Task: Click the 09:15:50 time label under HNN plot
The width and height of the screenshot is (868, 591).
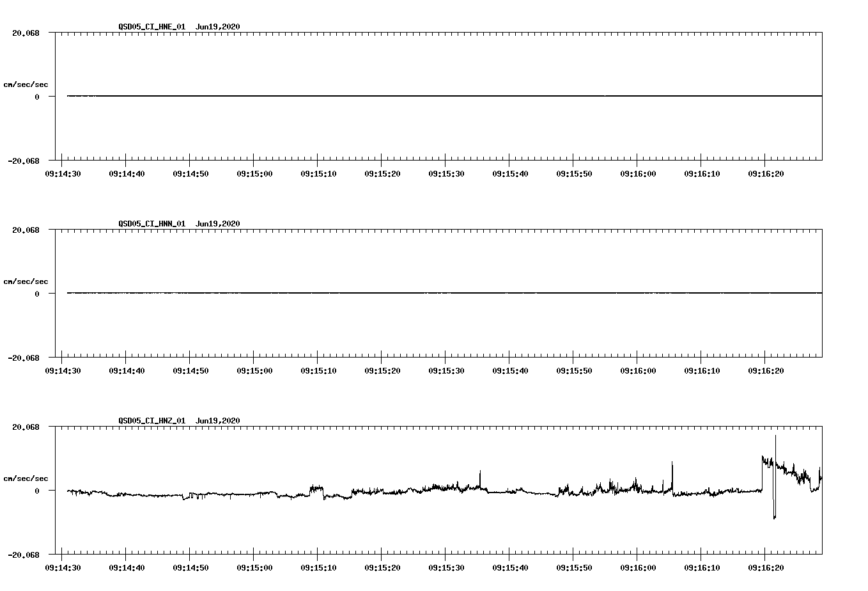Action: tap(574, 371)
